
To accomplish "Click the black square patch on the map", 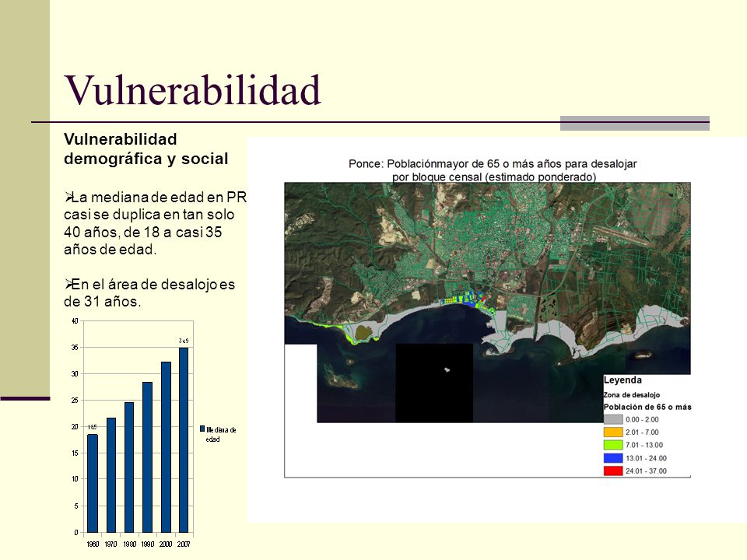I will 434,383.
